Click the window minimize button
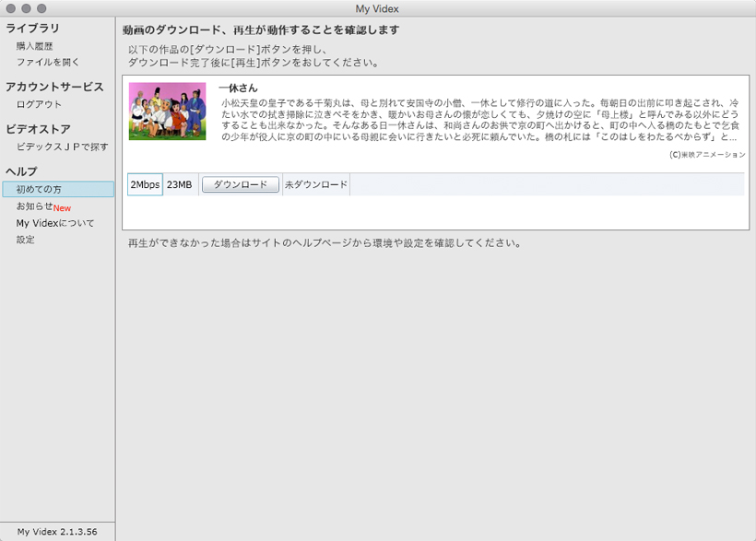756x541 pixels. (27, 8)
